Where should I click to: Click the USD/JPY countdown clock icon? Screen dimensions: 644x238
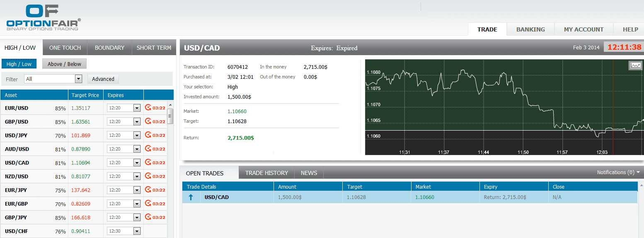click(x=148, y=135)
